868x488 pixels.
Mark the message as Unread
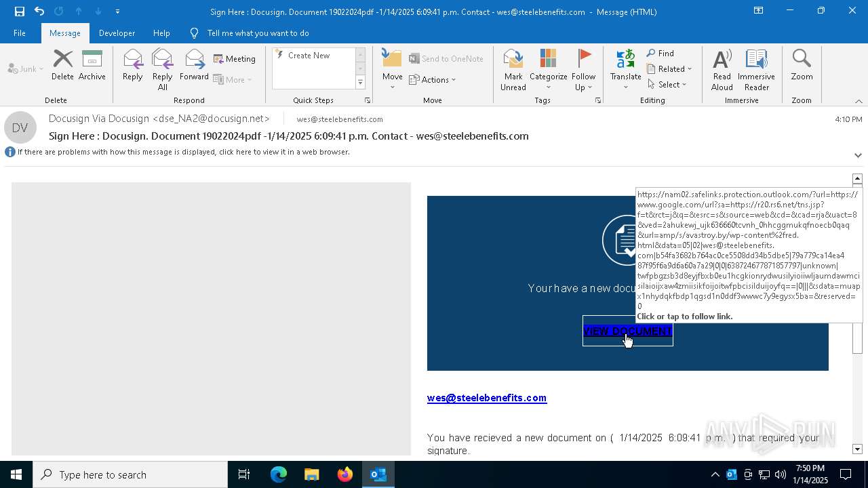[x=513, y=69]
